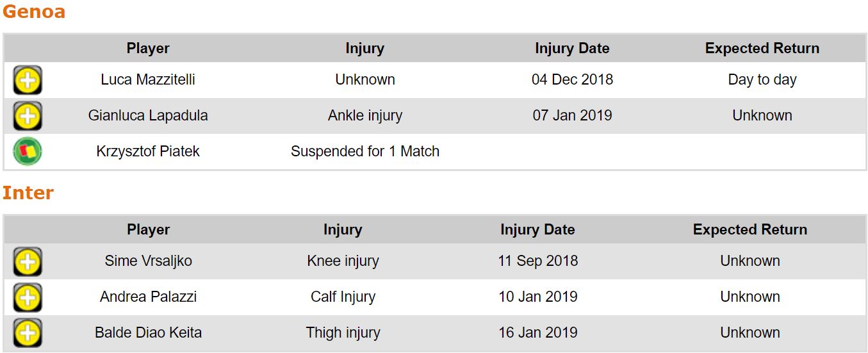The image size is (868, 353).
Task: Select the Injury column header in Inter table
Action: (343, 229)
